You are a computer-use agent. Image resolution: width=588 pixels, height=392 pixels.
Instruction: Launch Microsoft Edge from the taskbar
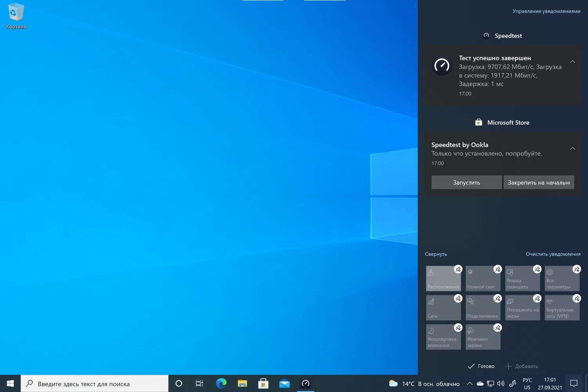(221, 383)
